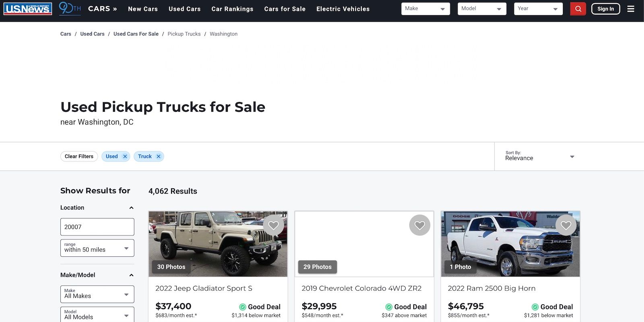Open the Sort By Relevance dropdown
The image size is (644, 322).
tap(539, 157)
